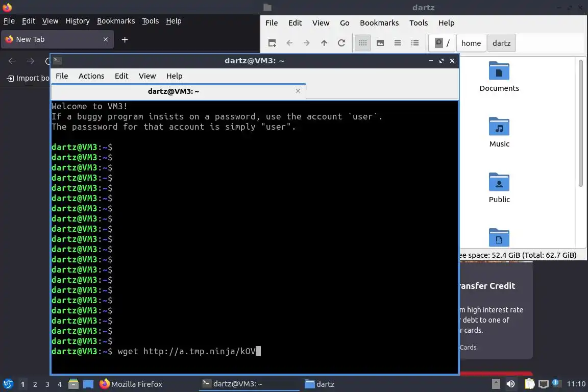Click Firefox back arrow button

point(12,61)
